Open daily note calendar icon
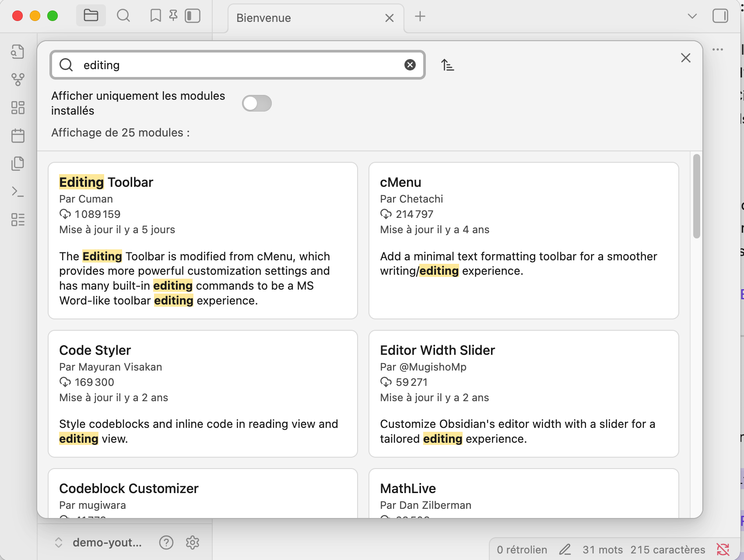The height and width of the screenshot is (560, 744). [x=18, y=136]
